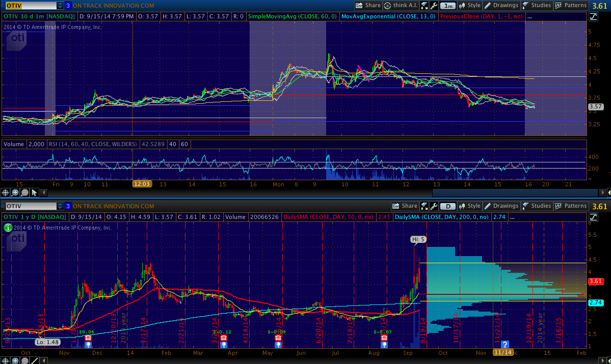Click the flask quick study icon in the top toolbar
The image size is (611, 364).
click(x=424, y=6)
